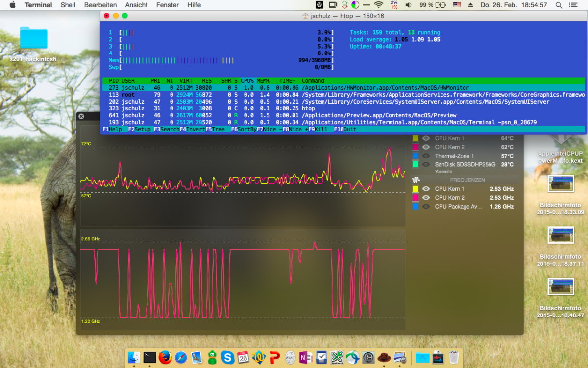The width and height of the screenshot is (588, 368).
Task: Hide CPU Kern 2 temperature at 62°C
Action: (426, 147)
